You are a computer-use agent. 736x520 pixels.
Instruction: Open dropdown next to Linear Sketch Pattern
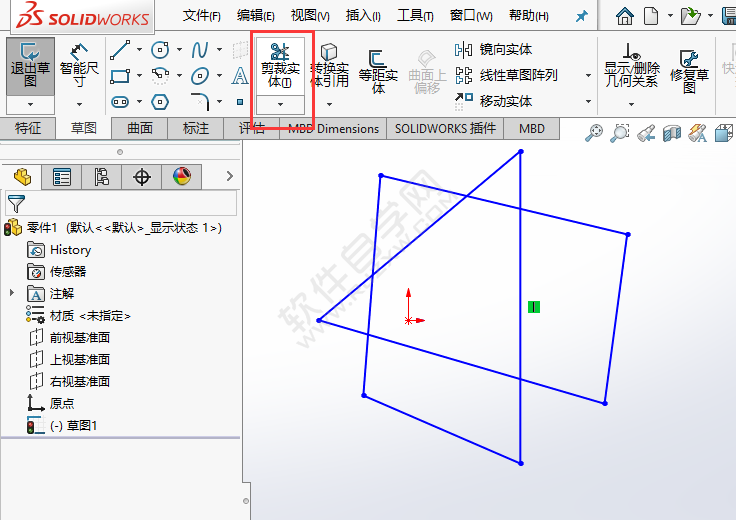(588, 75)
